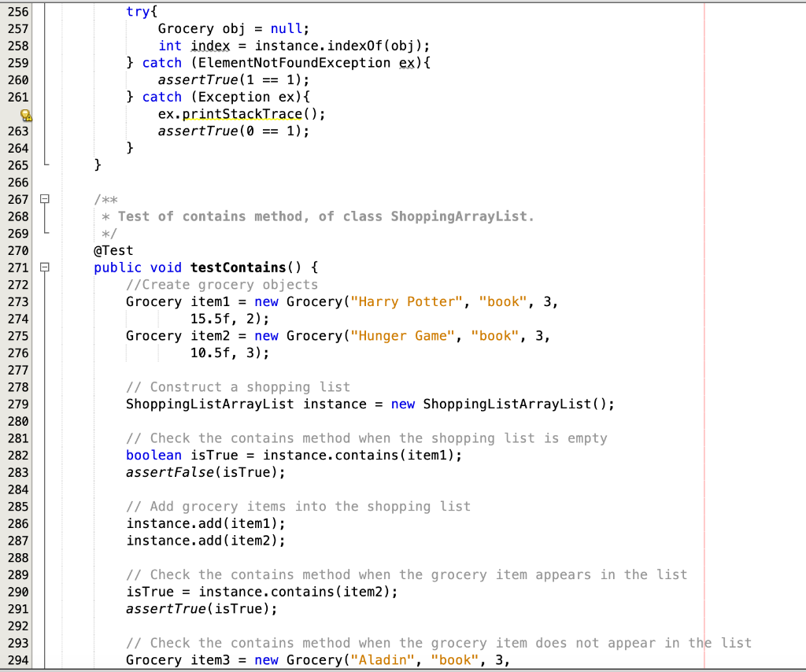Viewport: 806px width, 672px height.
Task: Collapse the Javadoc comment block at line 267
Action: [43, 200]
